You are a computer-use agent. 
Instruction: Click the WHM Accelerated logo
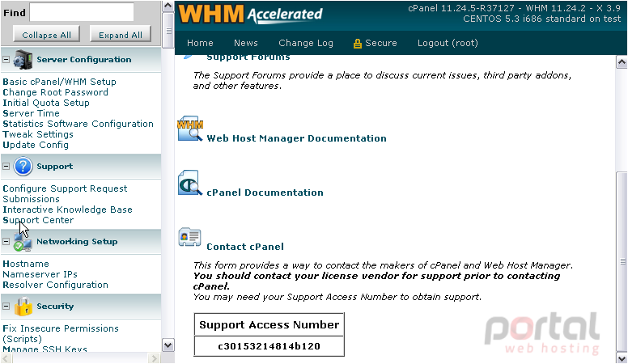click(250, 15)
